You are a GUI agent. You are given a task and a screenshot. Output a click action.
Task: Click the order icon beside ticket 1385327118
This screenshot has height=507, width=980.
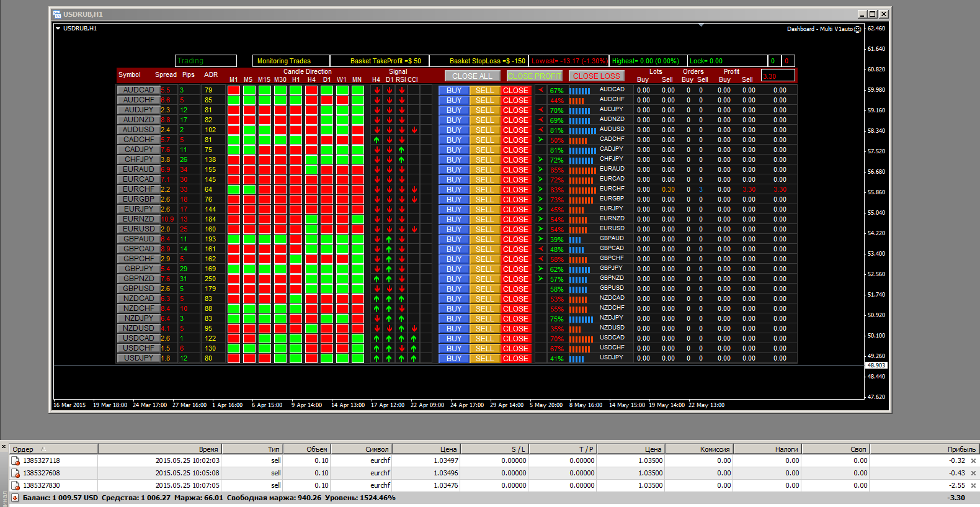pyautogui.click(x=16, y=460)
